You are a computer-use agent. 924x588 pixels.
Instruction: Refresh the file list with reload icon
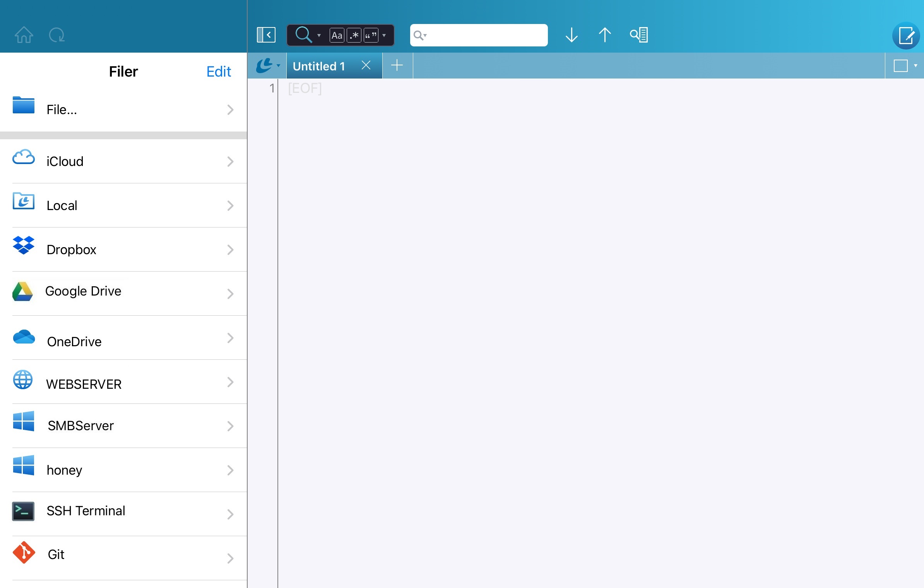coord(57,35)
